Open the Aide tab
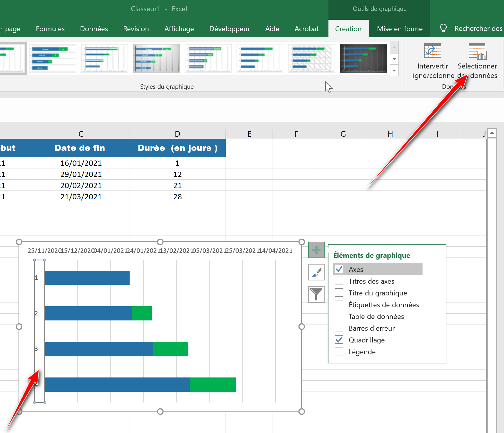 pyautogui.click(x=272, y=29)
